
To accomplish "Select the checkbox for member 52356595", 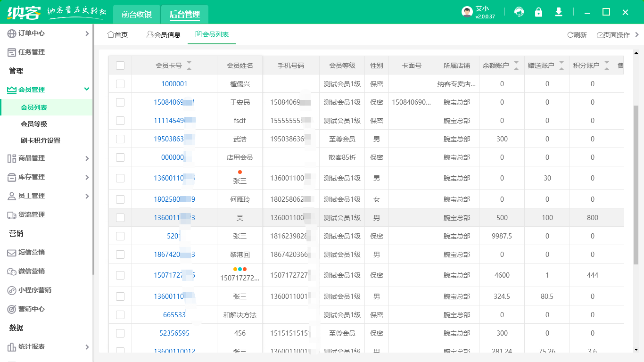I will click(x=120, y=333).
